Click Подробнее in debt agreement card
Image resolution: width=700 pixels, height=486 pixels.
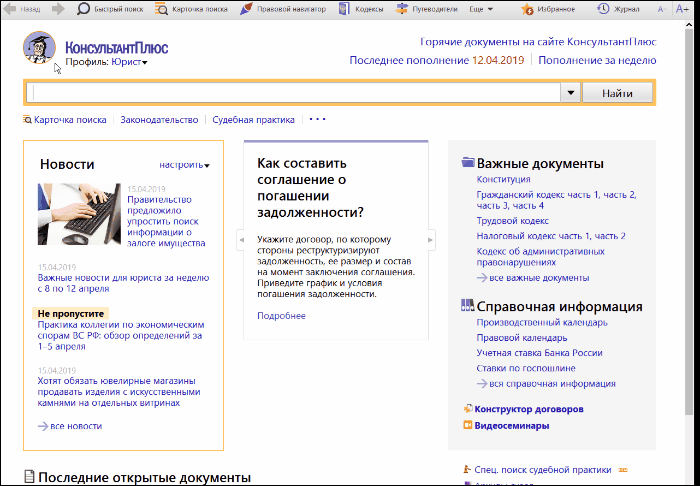[281, 316]
